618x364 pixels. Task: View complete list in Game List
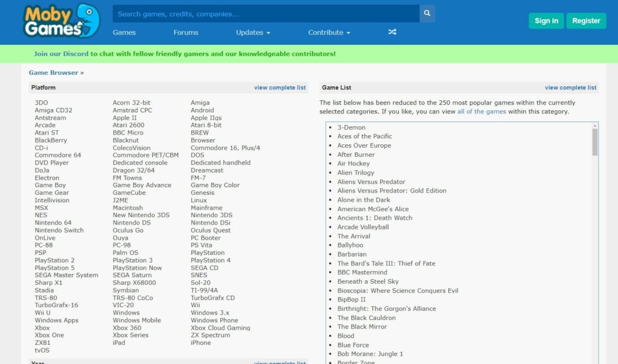pyautogui.click(x=570, y=88)
